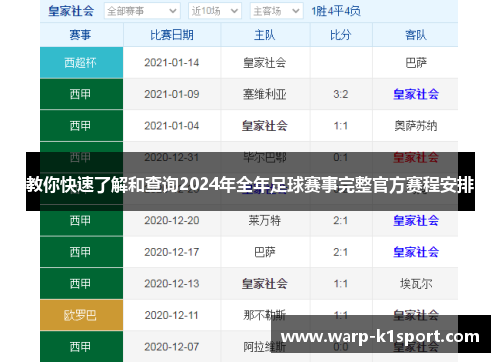Click date 2020-12-20
This screenshot has width=500, height=362.
coord(172,220)
